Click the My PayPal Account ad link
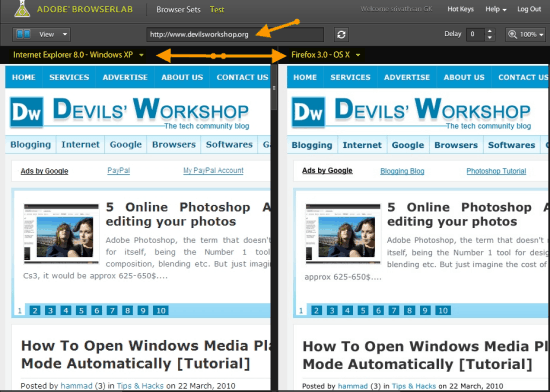The height and width of the screenshot is (392, 550). click(x=213, y=170)
